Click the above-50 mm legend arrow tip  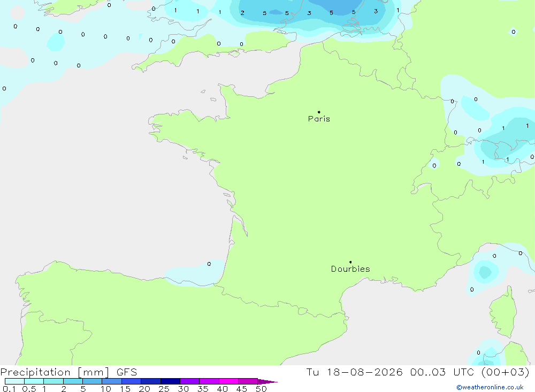pos(268,382)
